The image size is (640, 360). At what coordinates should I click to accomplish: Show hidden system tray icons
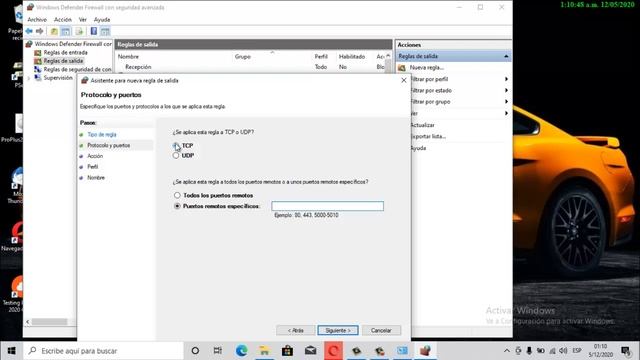(507, 351)
